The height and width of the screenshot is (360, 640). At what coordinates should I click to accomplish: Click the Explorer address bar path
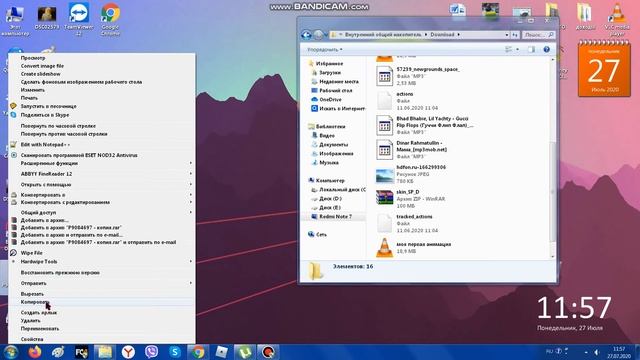click(418, 35)
